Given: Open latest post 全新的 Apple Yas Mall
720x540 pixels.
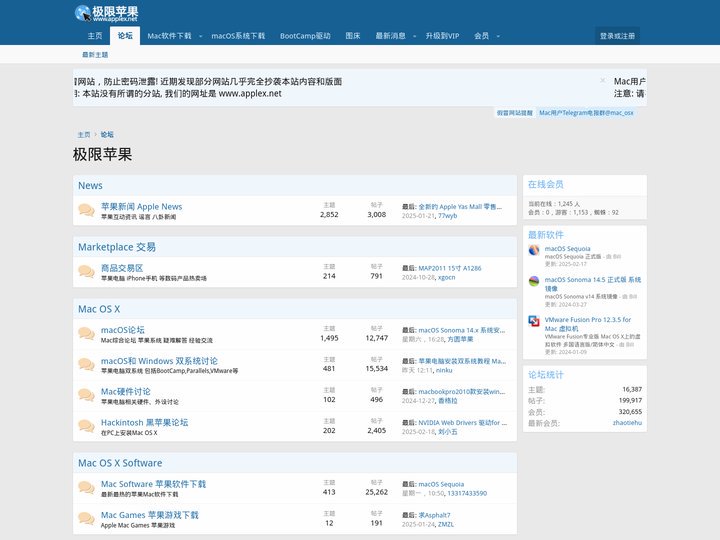Looking at the screenshot, I should click(x=460, y=207).
